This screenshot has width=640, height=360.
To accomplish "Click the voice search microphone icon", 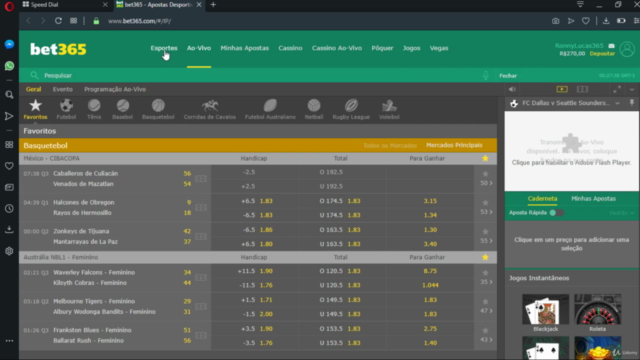I will coord(486,76).
